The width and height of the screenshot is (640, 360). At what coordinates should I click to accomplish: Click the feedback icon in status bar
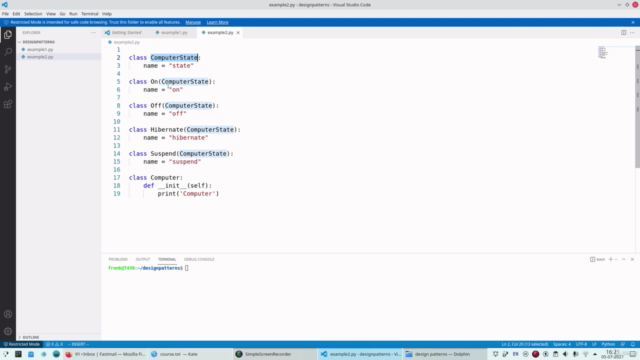pyautogui.click(x=623, y=344)
